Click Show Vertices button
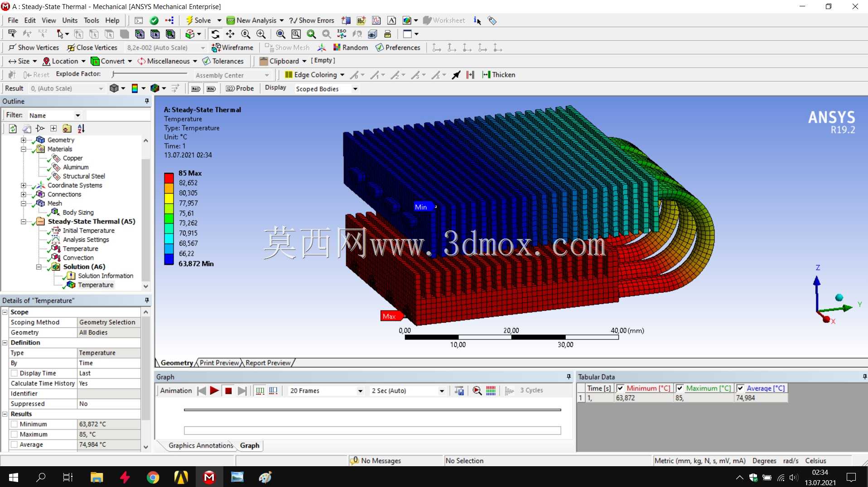868x487 pixels. click(34, 48)
